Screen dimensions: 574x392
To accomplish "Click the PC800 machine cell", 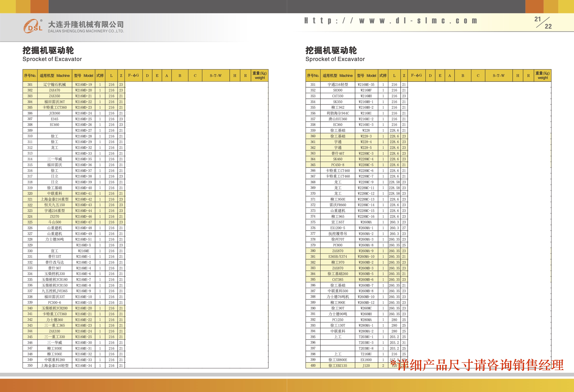I will pyautogui.click(x=338, y=245).
